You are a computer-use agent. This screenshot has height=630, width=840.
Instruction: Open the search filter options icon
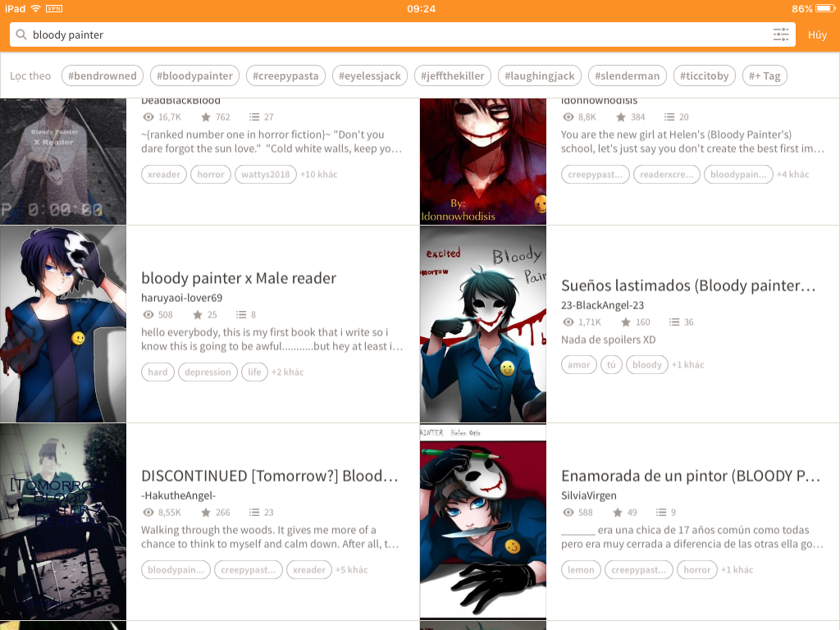point(781,34)
